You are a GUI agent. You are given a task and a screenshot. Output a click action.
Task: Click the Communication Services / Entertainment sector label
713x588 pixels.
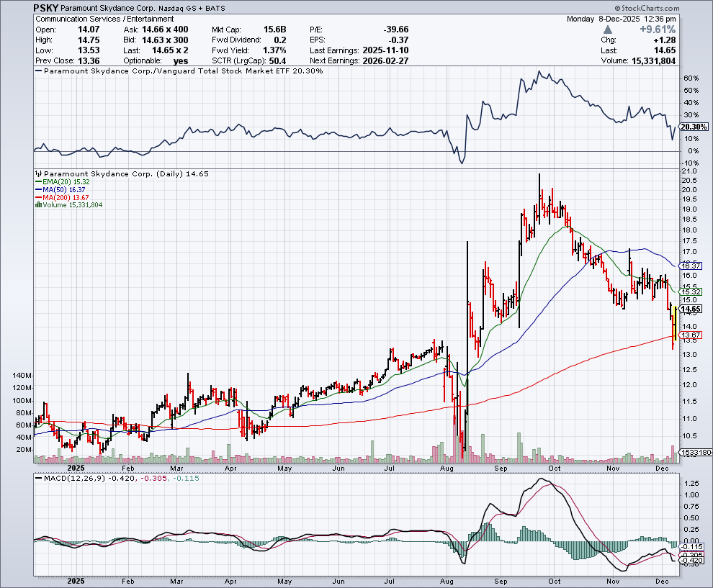pyautogui.click(x=104, y=19)
